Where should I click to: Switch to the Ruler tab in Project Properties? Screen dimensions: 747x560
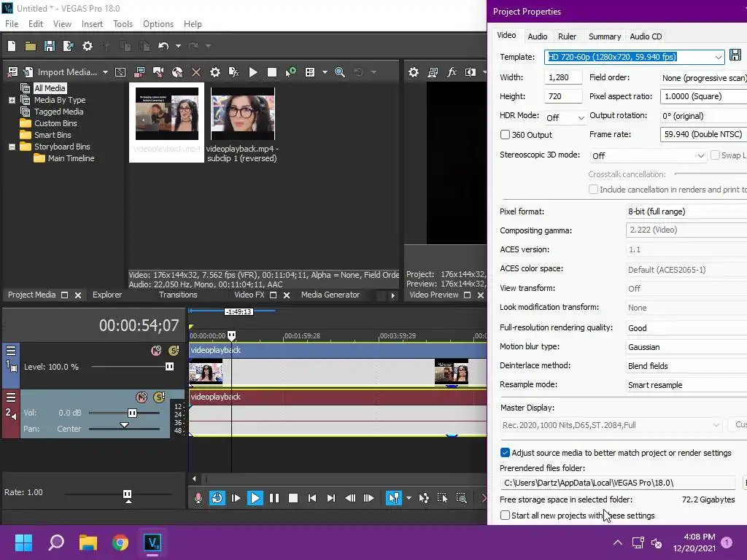click(x=567, y=36)
